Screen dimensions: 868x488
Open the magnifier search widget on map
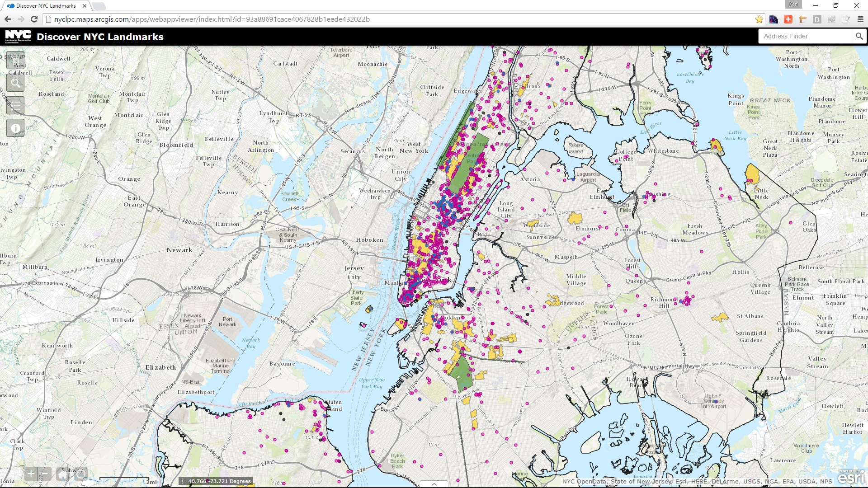[x=15, y=83]
